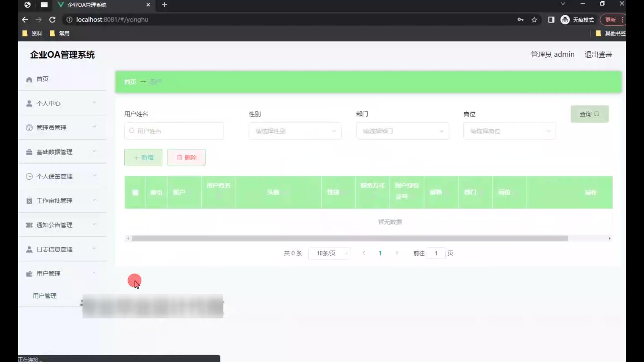Viewport: 644px width, 362px height.
Task: Click the table horizontal scrollbar
Action: (350, 239)
